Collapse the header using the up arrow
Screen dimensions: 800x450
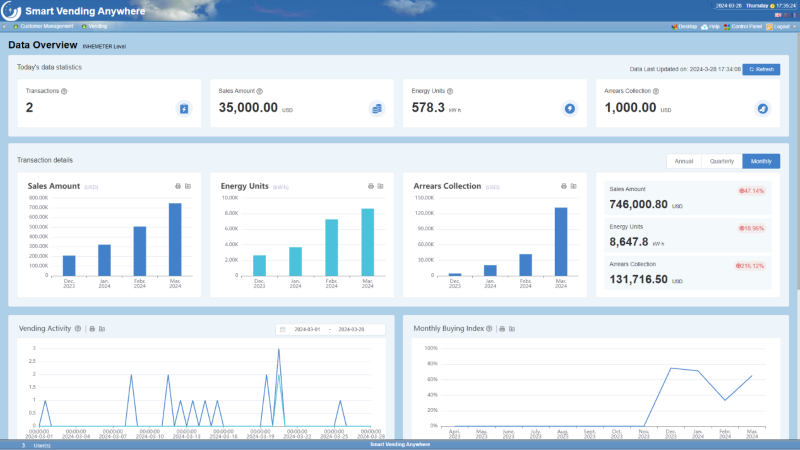[795, 27]
